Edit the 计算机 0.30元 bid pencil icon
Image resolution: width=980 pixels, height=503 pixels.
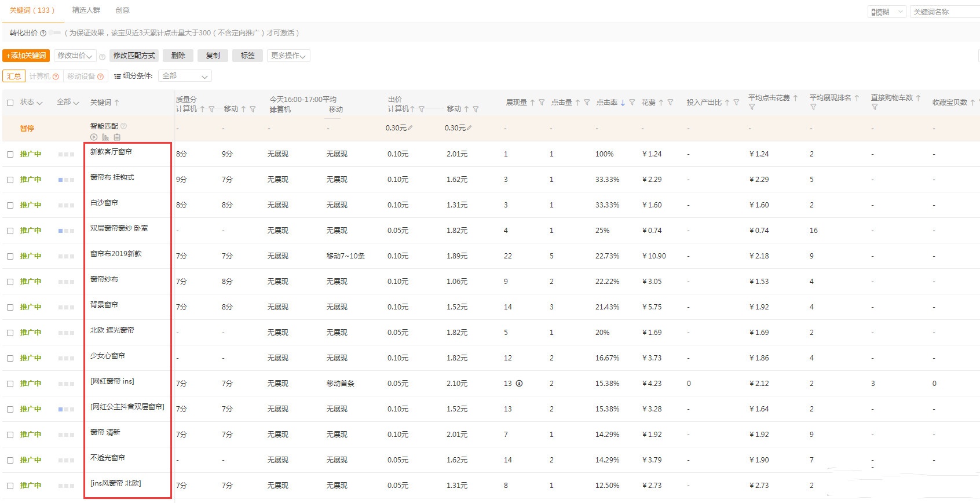(x=410, y=128)
